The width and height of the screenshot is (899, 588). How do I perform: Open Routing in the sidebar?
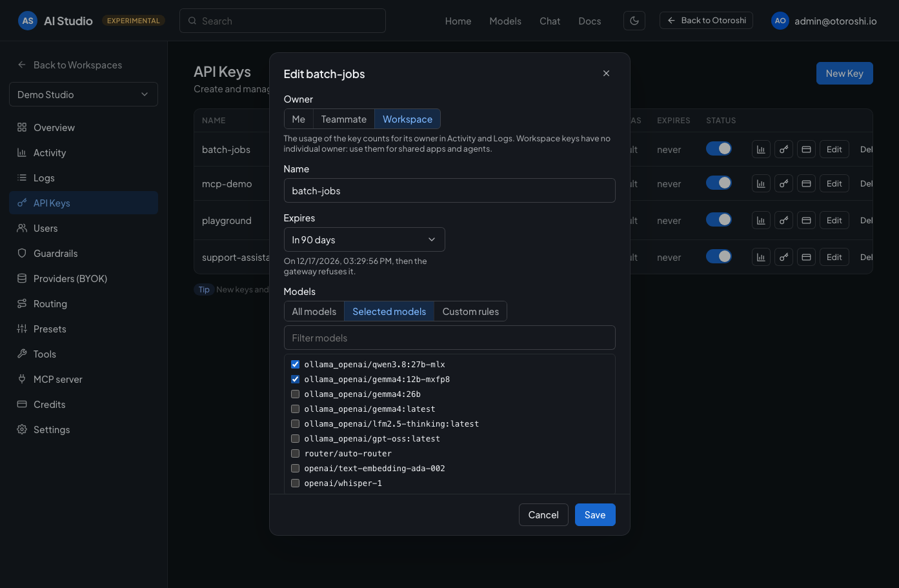coord(83,304)
